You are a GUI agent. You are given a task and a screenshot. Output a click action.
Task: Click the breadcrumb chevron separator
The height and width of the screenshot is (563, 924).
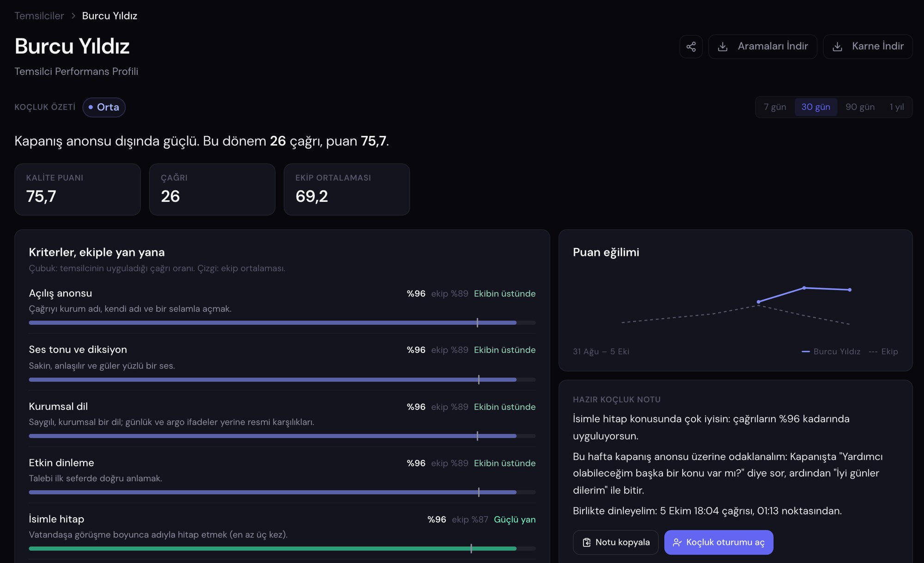[73, 16]
